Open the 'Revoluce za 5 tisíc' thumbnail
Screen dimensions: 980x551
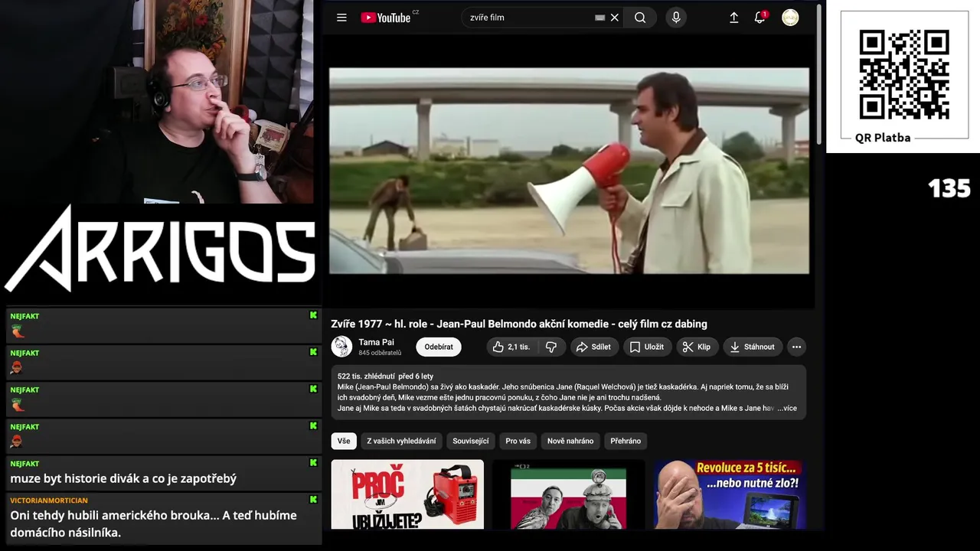click(729, 494)
